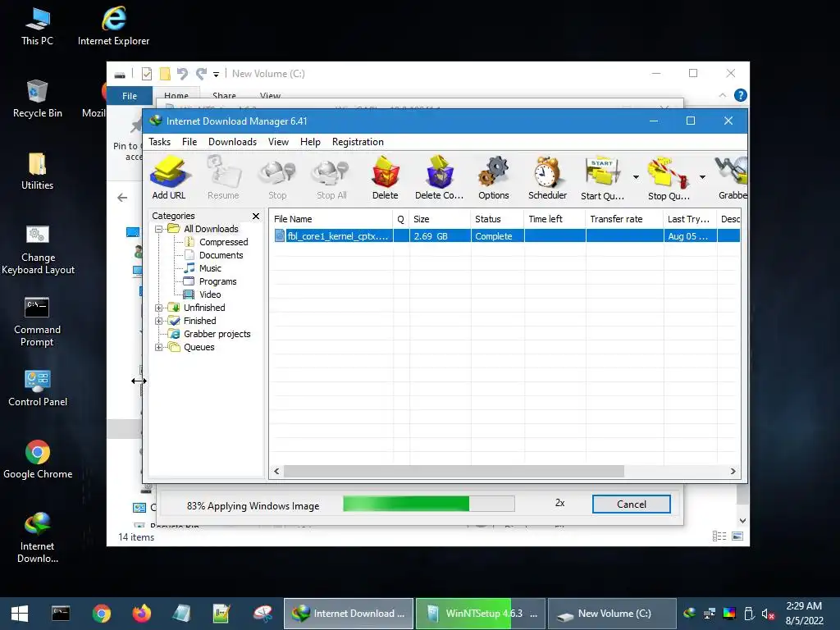Open the Windows Start button
This screenshot has width=840, height=630.
click(20, 614)
